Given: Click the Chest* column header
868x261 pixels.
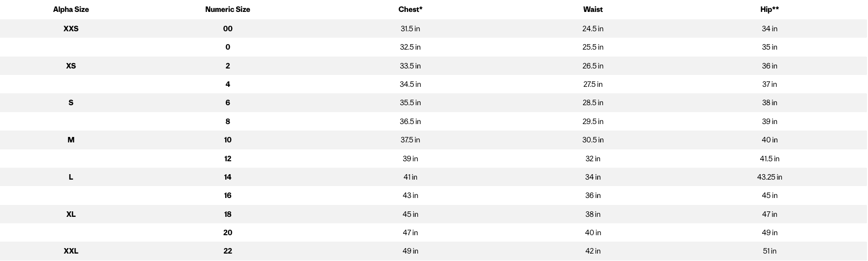Looking at the screenshot, I should click(410, 9).
